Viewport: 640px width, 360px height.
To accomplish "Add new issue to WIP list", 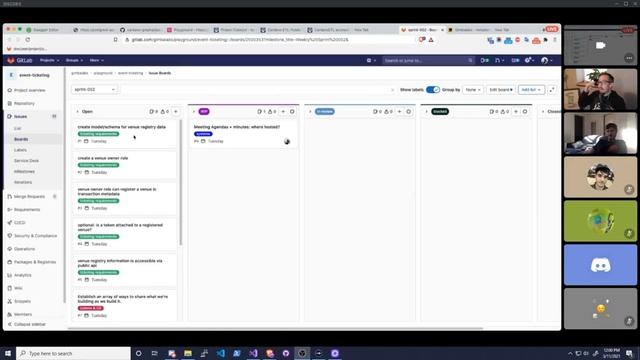I will pyautogui.click(x=283, y=111).
